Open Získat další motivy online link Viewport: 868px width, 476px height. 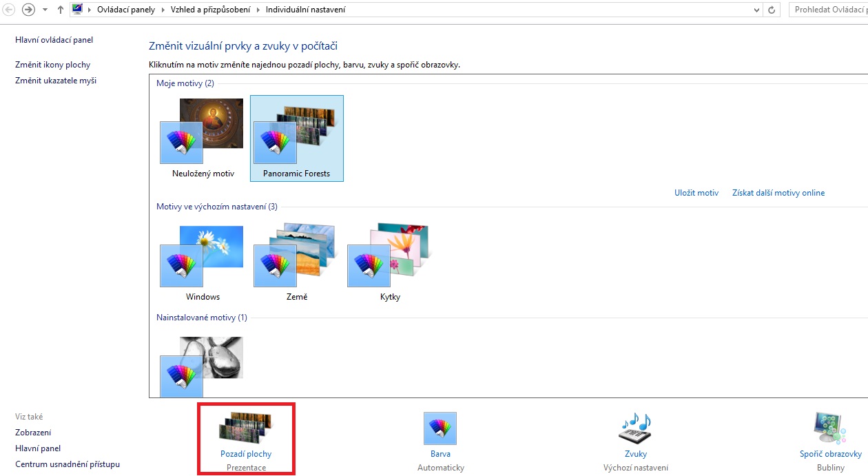pyautogui.click(x=778, y=193)
